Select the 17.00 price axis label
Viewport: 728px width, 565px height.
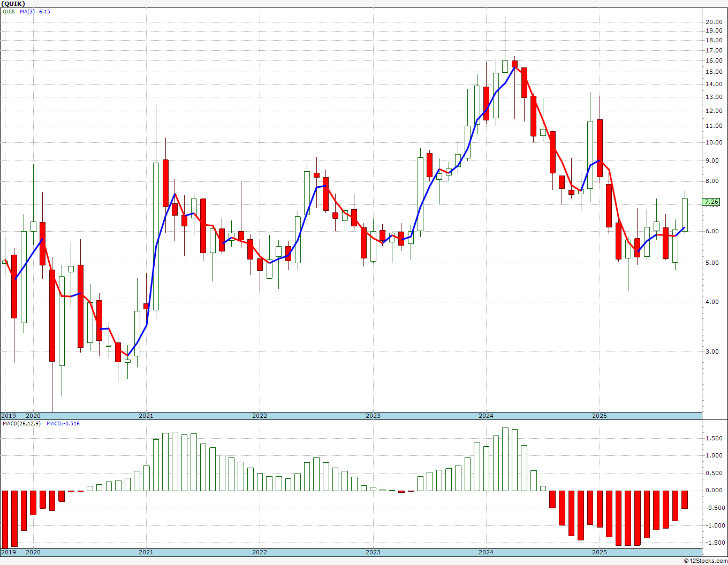click(x=714, y=50)
